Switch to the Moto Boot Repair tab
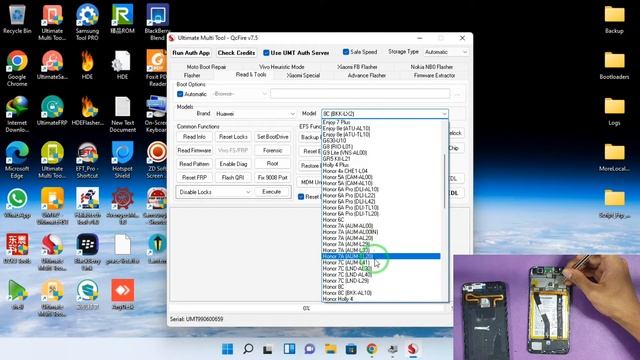The height and width of the screenshot is (360, 640). point(206,67)
